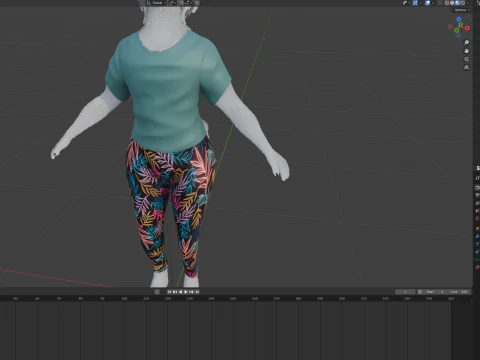
Task: Click the blue Z axis on navigation gizmo
Action: click(459, 19)
